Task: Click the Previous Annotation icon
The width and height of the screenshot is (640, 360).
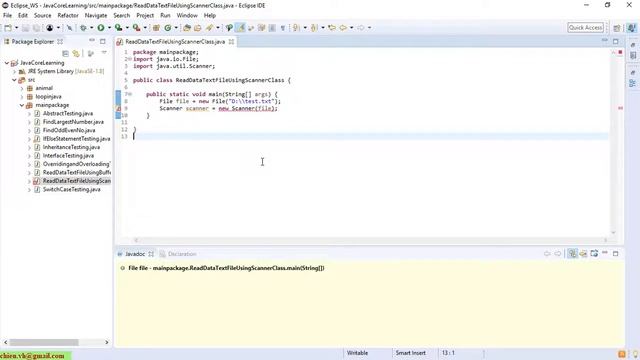Action: [314, 28]
